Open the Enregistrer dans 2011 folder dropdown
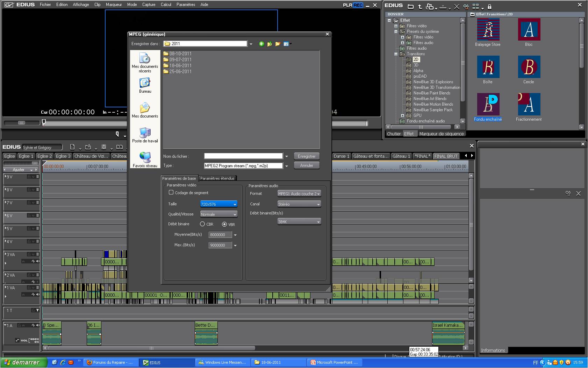Viewport: 588px width, 368px height. point(251,44)
